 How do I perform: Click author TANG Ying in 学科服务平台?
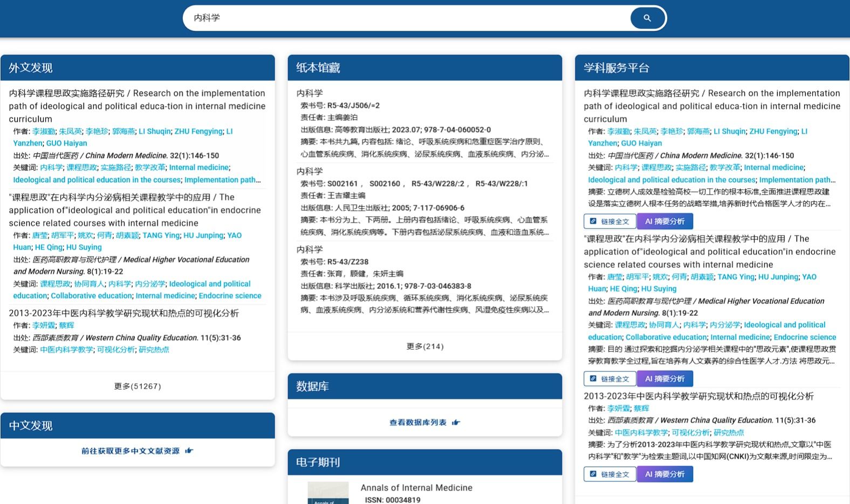(736, 277)
